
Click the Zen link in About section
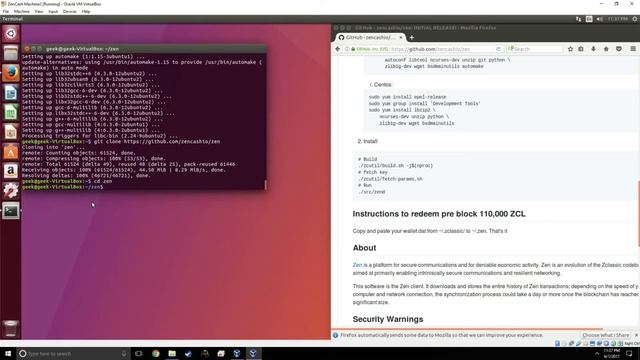coord(357,265)
